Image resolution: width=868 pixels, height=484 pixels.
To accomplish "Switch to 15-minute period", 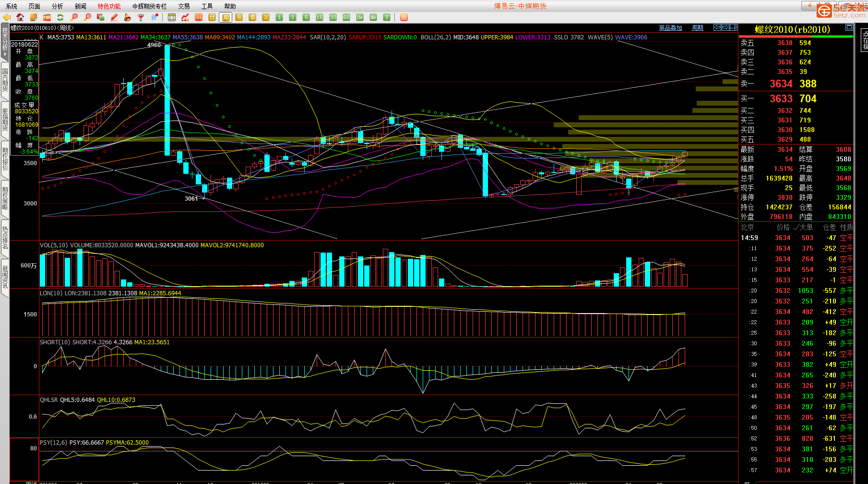I will coord(320,17).
